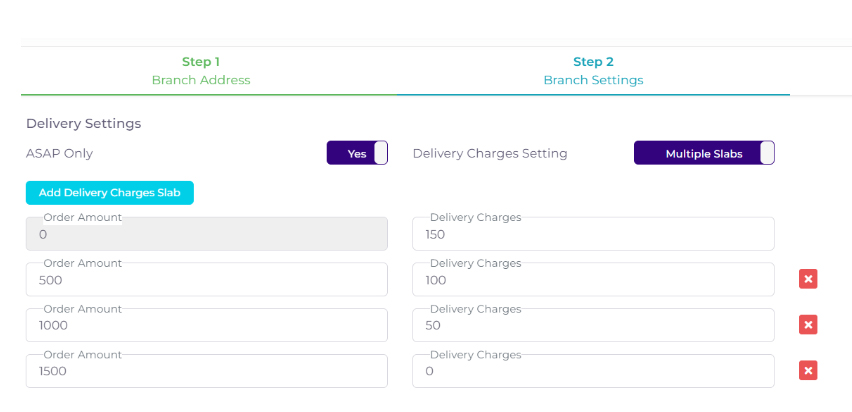Image resolution: width=852 pixels, height=412 pixels.
Task: Click the ASAP Only text label
Action: (x=59, y=154)
